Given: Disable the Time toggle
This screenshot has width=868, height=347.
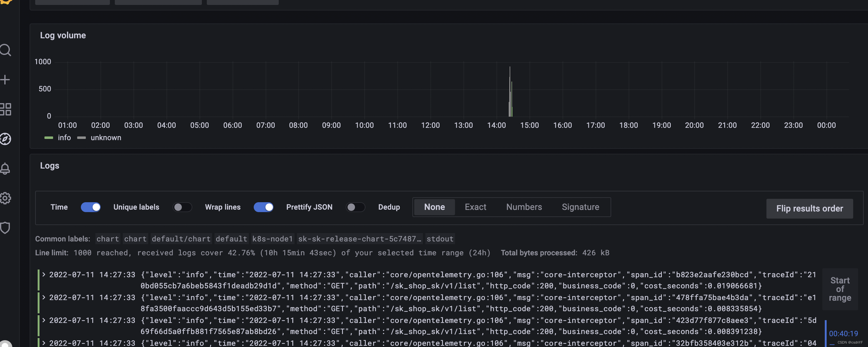Looking at the screenshot, I should [x=91, y=207].
